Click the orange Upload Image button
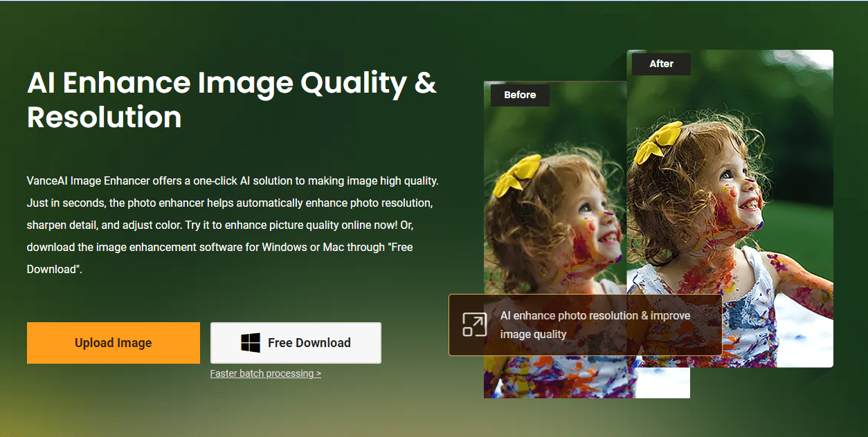Screen dimensions: 868x437 pos(113,342)
